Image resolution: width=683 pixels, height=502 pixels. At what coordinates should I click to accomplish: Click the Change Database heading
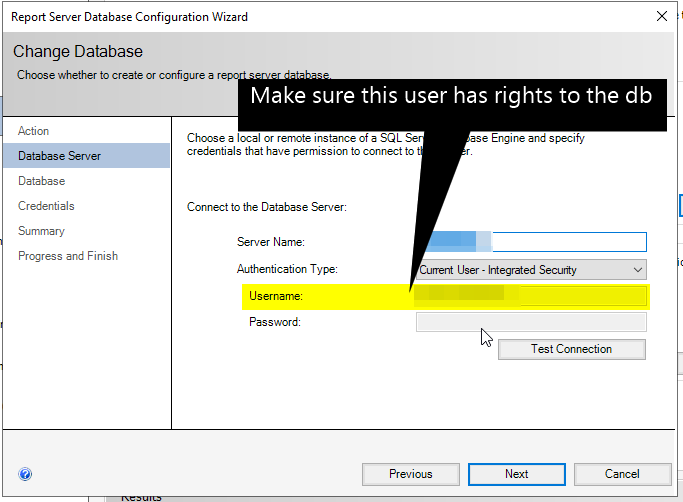pyautogui.click(x=78, y=51)
